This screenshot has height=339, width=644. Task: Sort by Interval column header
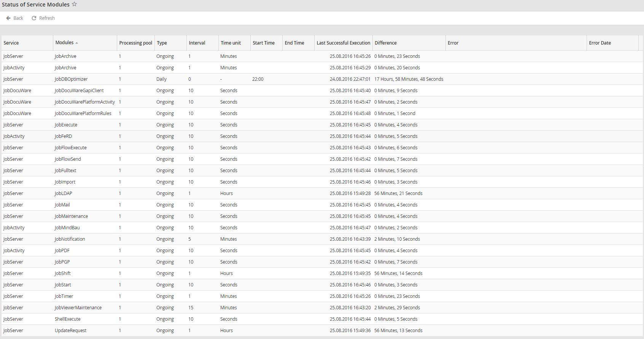tap(203, 43)
